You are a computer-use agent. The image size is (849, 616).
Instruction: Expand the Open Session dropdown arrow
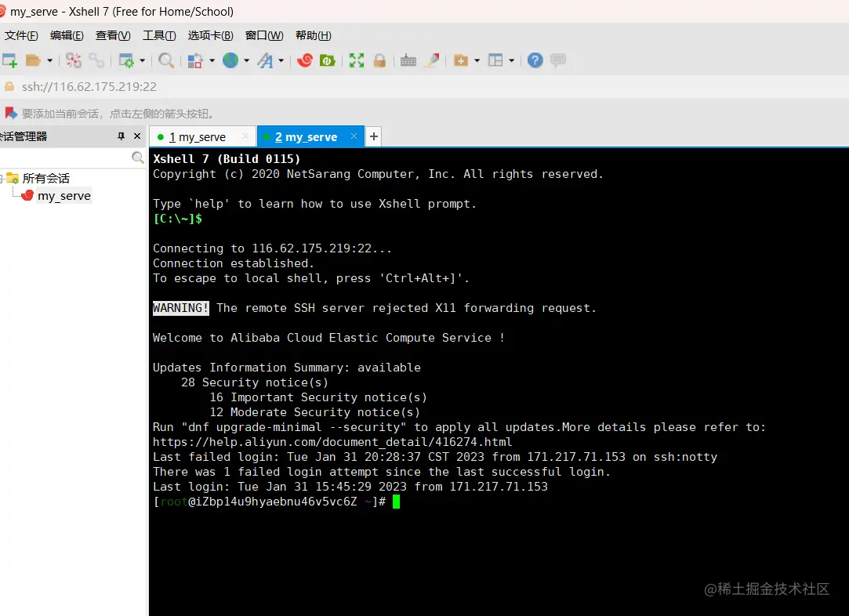(x=49, y=60)
